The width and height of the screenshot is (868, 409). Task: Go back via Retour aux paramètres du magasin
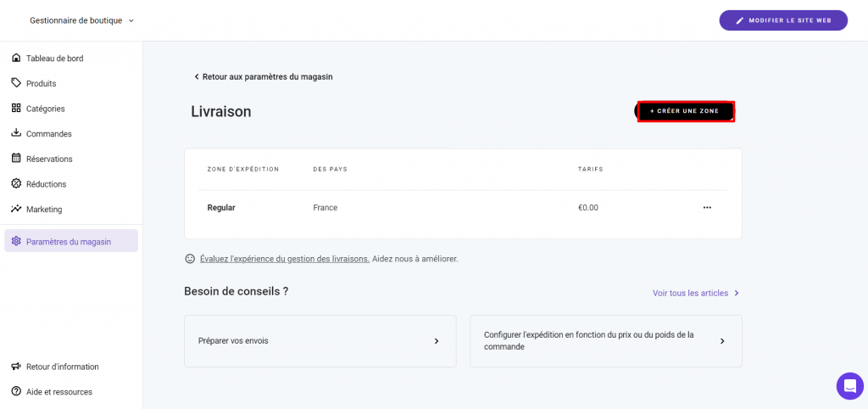click(x=264, y=76)
